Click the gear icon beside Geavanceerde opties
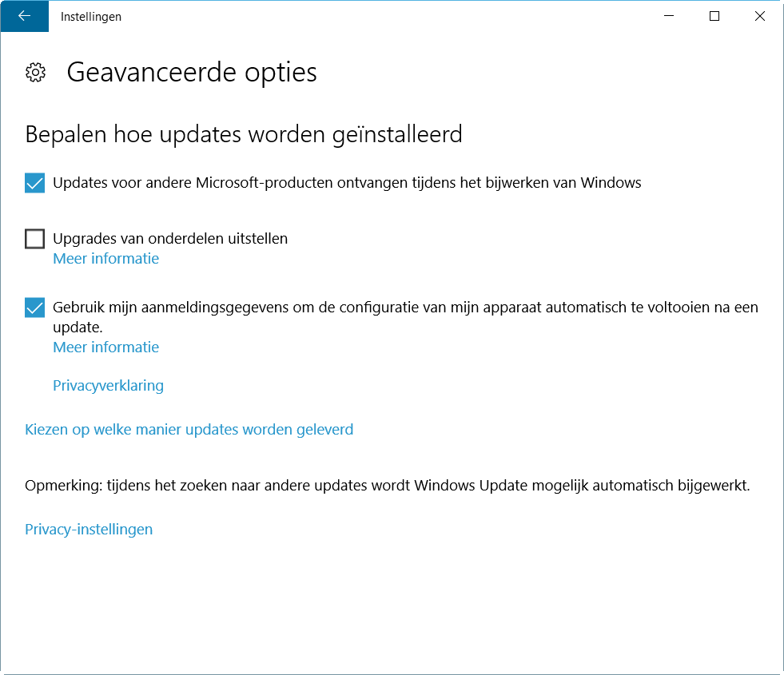Screen dimensions: 784x675 point(35,73)
